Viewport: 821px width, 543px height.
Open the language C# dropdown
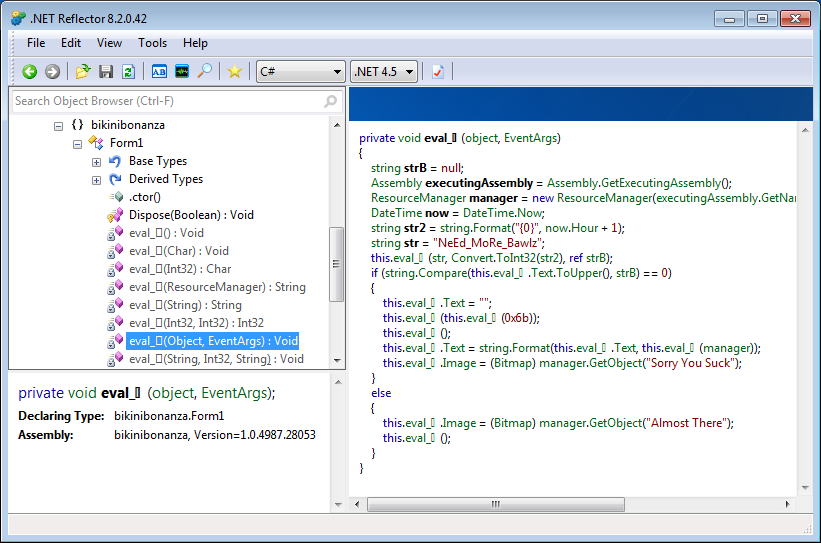coord(301,71)
